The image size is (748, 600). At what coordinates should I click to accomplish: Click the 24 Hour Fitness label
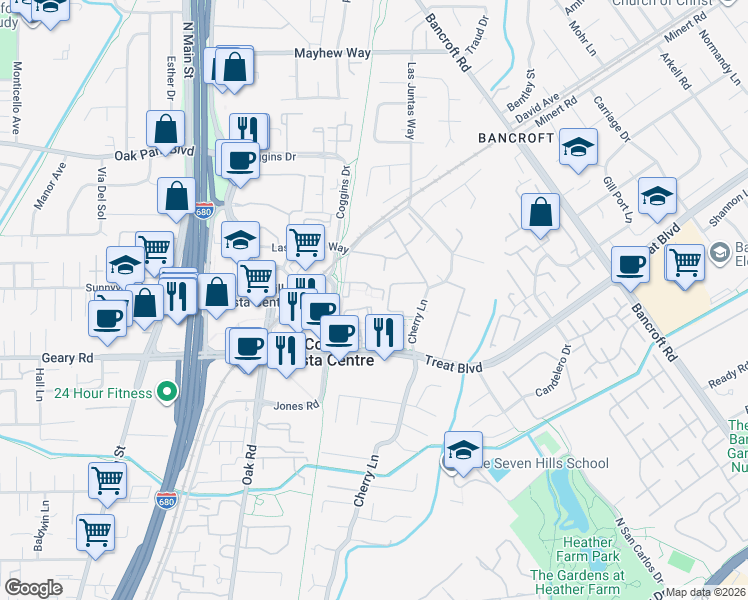103,393
